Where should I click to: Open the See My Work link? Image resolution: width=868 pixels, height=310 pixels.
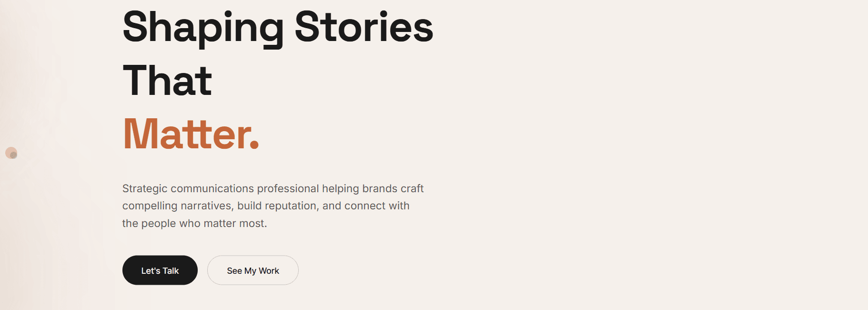252,270
